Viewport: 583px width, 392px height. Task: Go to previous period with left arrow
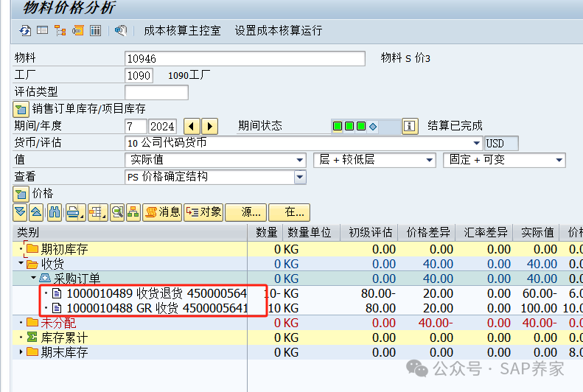(x=192, y=126)
